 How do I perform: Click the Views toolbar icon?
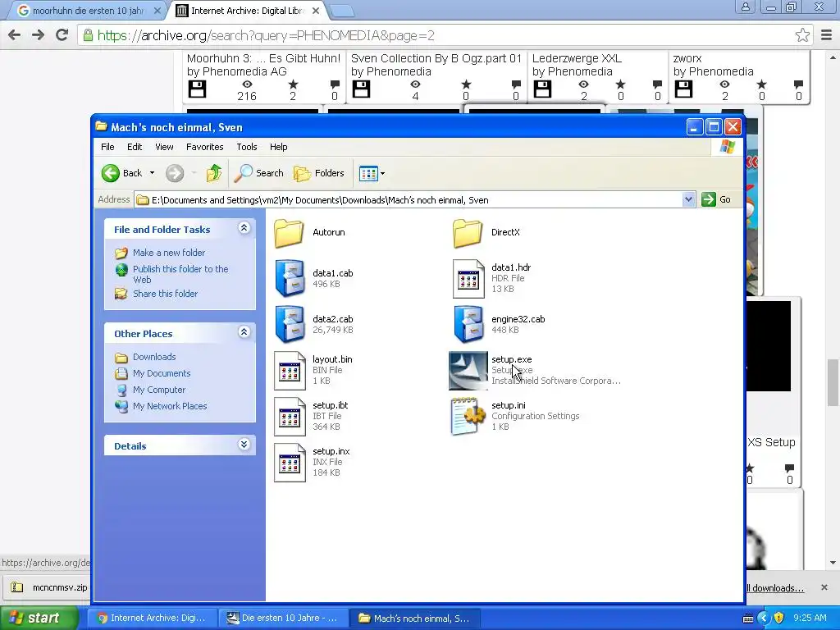point(368,173)
